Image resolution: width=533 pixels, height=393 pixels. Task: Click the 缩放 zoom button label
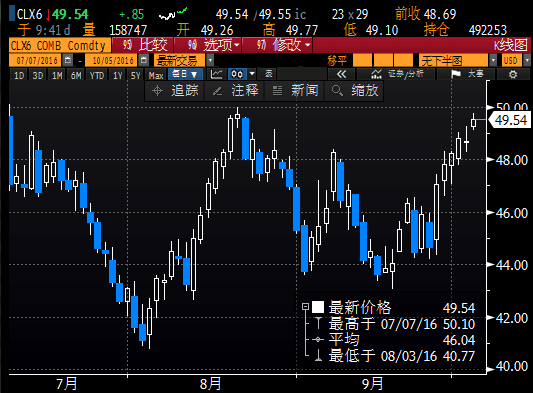[x=364, y=91]
